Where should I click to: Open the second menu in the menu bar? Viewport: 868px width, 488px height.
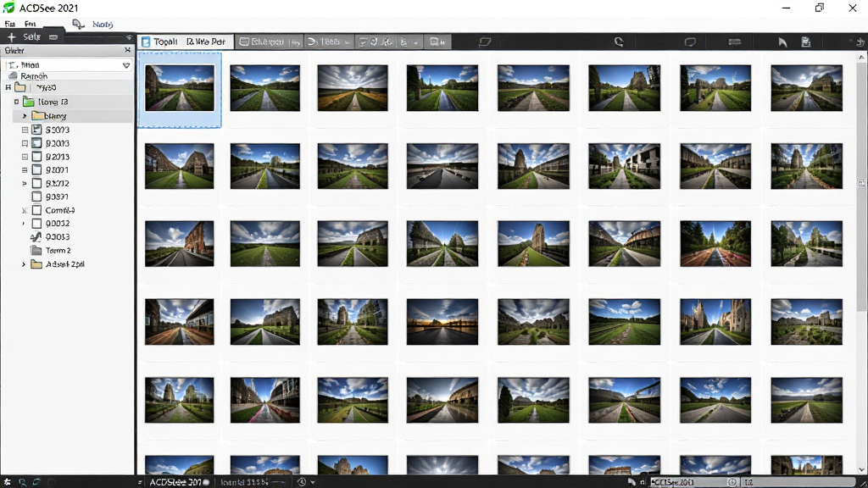coord(30,25)
